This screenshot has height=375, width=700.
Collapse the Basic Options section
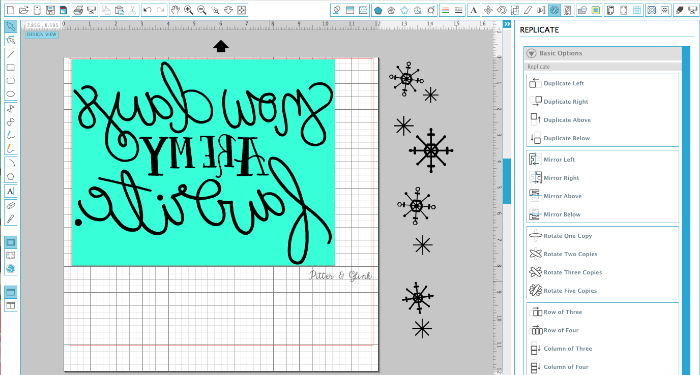(531, 53)
